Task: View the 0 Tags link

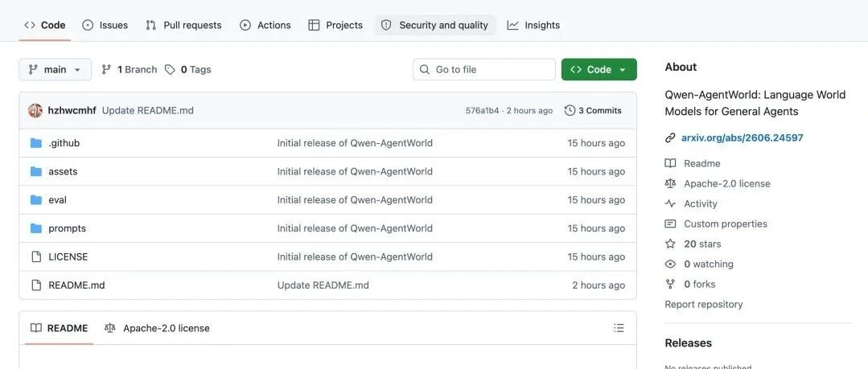Action: coord(188,70)
